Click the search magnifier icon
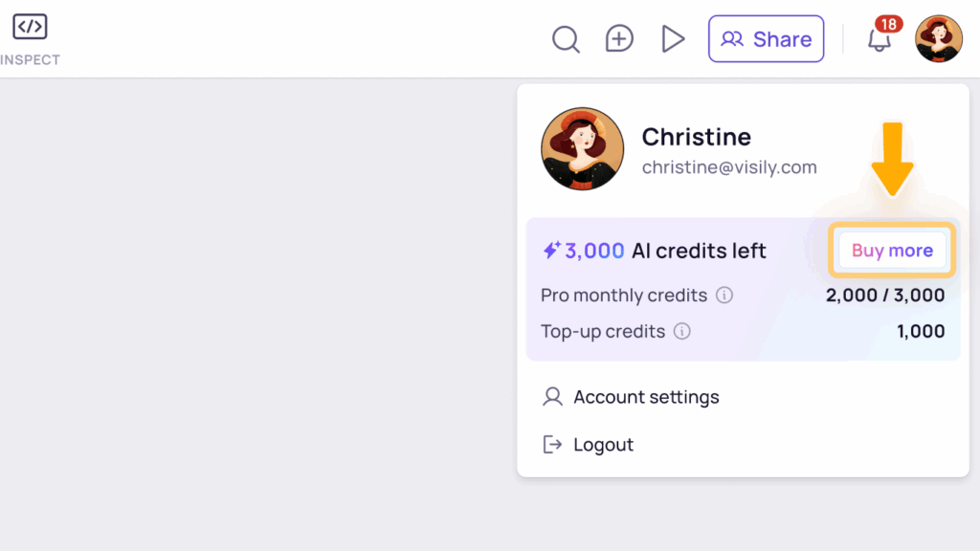Image resolution: width=980 pixels, height=551 pixels. (566, 39)
